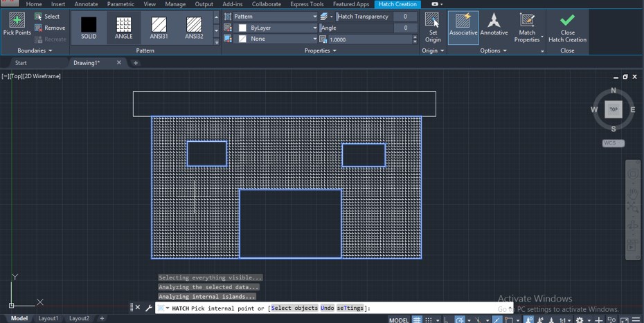Screen dimensions: 644x323
Task: Click the Pick Points hatch button
Action: [17, 24]
